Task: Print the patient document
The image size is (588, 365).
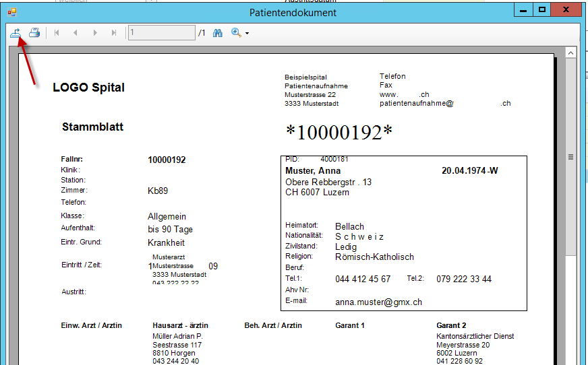Action: [x=34, y=32]
